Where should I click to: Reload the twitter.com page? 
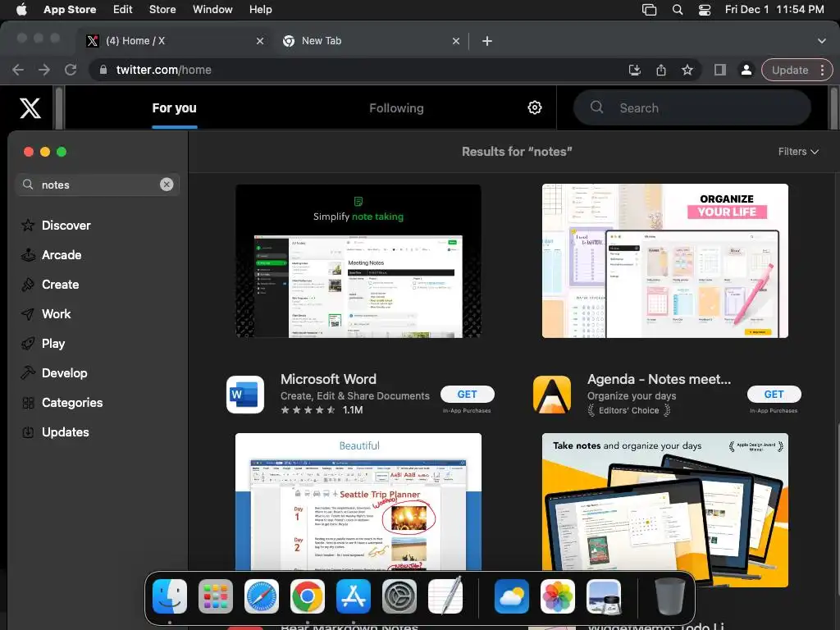point(71,71)
